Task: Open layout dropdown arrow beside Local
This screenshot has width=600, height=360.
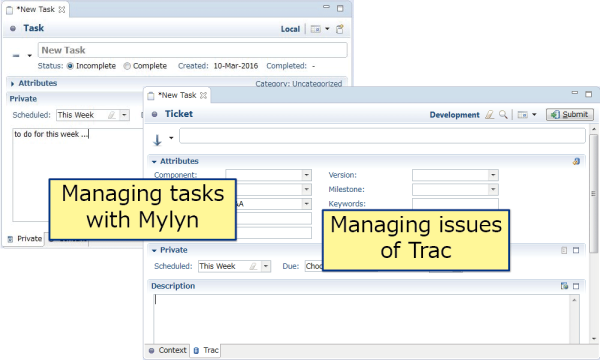Action: tap(327, 29)
